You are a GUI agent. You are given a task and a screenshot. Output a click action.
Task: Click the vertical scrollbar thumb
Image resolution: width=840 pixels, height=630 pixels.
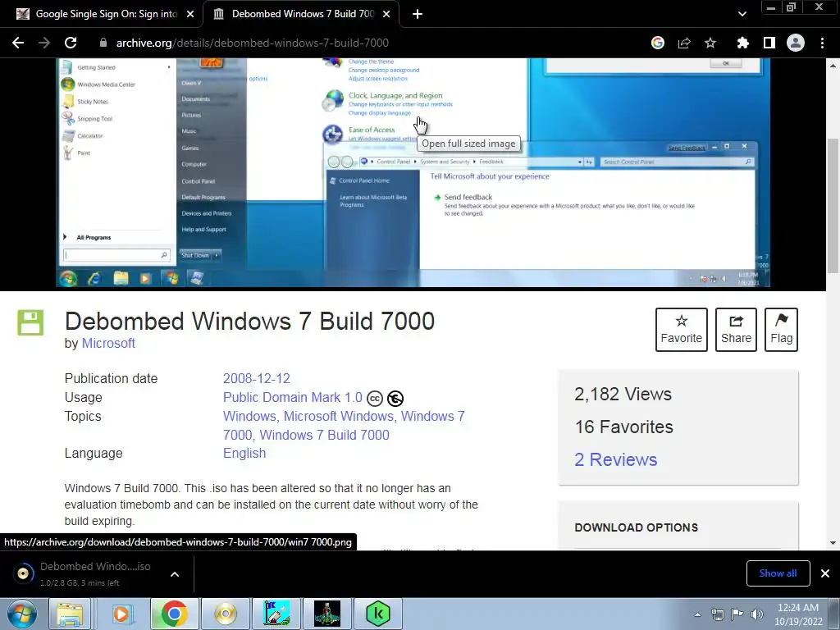tap(833, 206)
